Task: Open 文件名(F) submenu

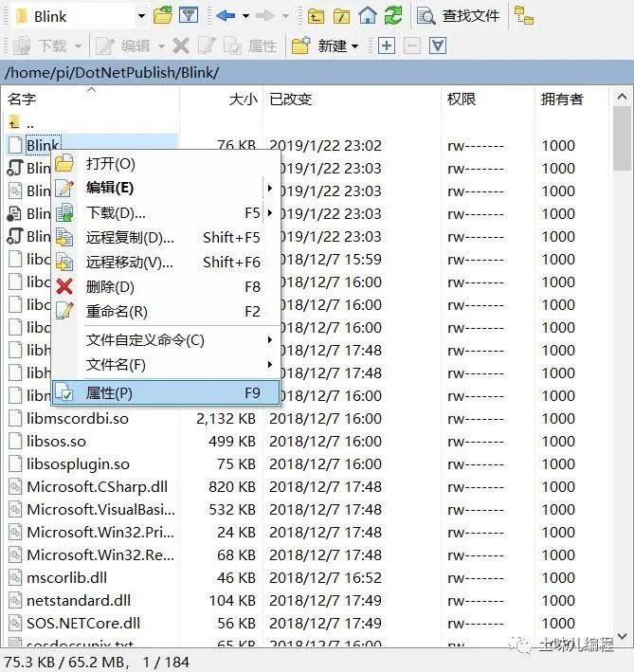Action: point(166,365)
